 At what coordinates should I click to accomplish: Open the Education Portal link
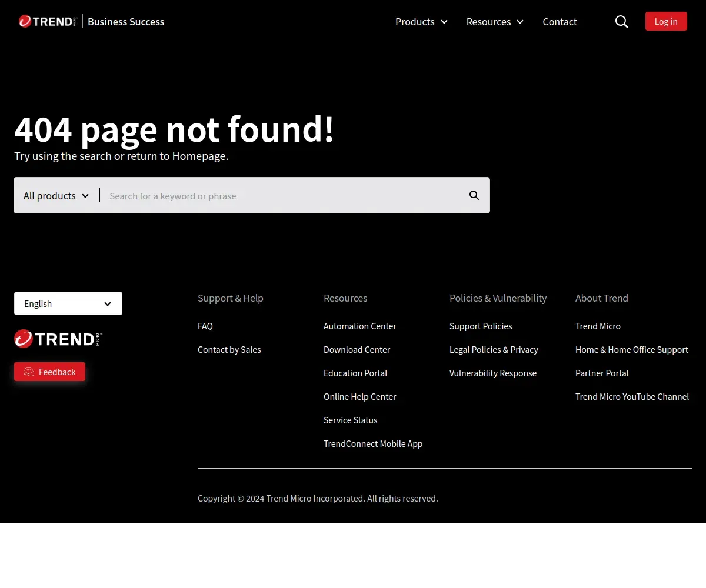[355, 373]
